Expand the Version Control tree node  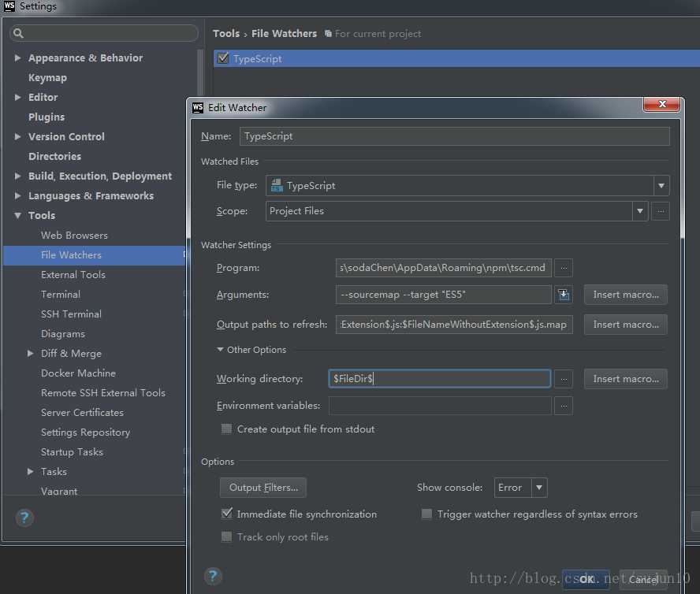[x=17, y=136]
